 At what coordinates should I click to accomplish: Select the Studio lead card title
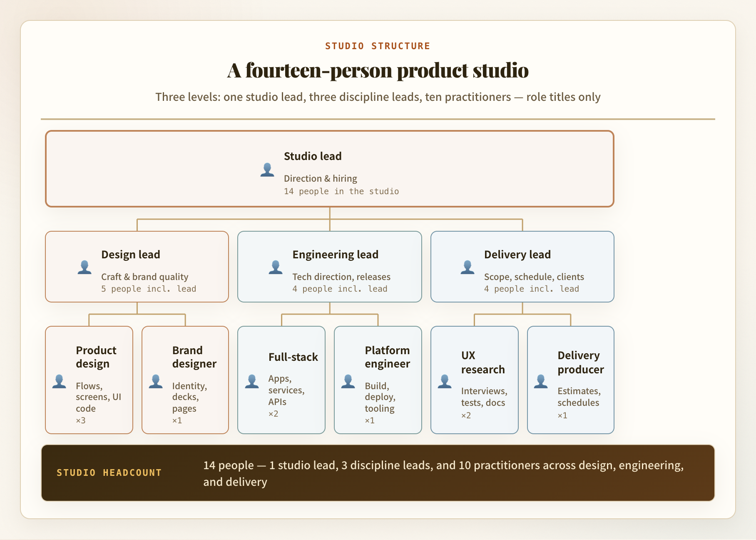(x=313, y=156)
